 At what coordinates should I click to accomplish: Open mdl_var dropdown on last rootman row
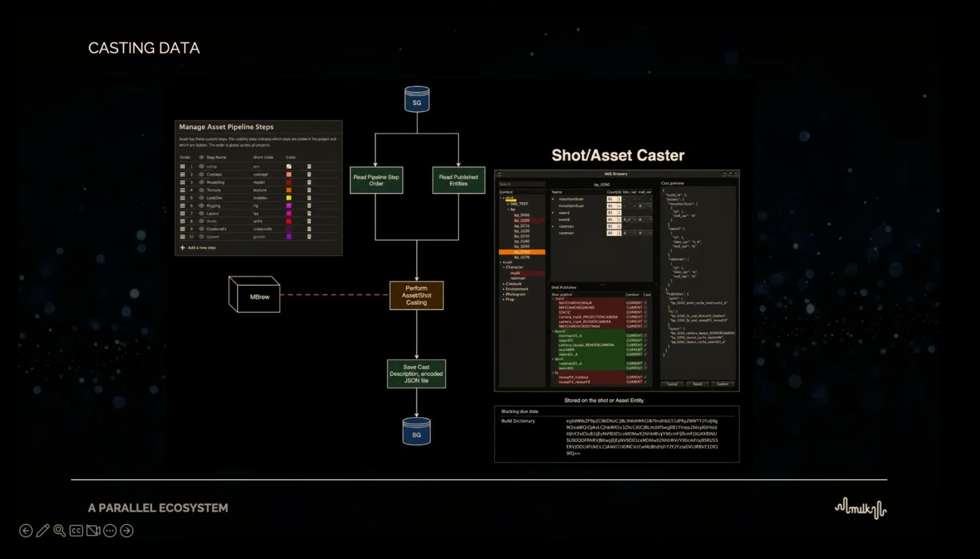[645, 233]
